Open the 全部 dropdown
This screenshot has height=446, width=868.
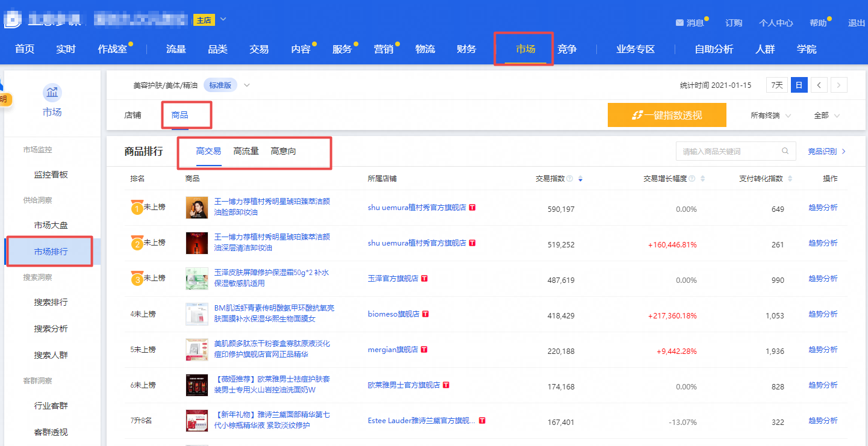(x=826, y=115)
